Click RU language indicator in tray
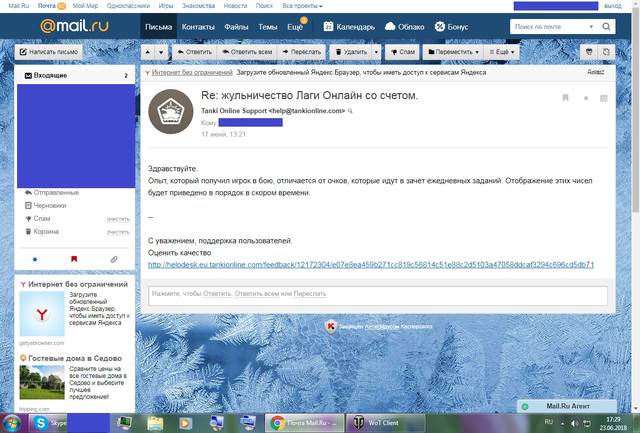The width and height of the screenshot is (640, 433). coord(549,422)
